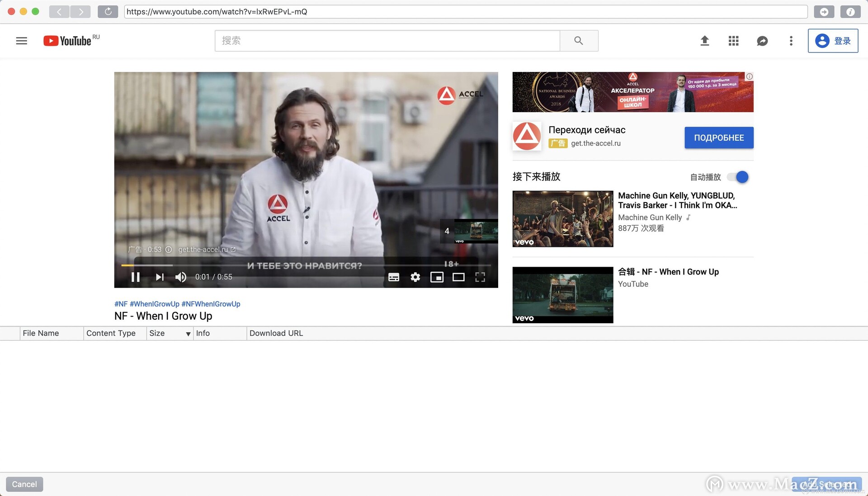Click the Cancel button
The height and width of the screenshot is (496, 868).
(24, 484)
